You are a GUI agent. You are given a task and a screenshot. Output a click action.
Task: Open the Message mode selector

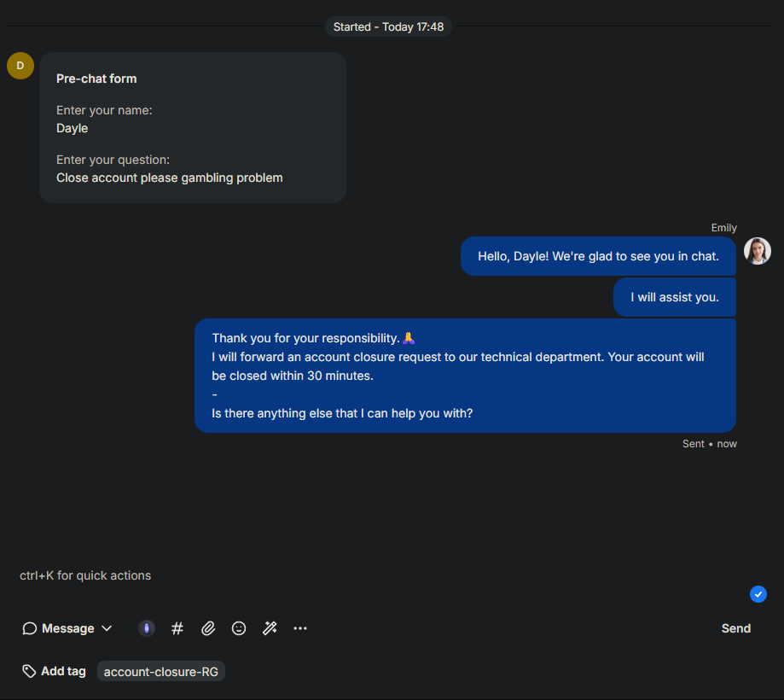(x=67, y=628)
